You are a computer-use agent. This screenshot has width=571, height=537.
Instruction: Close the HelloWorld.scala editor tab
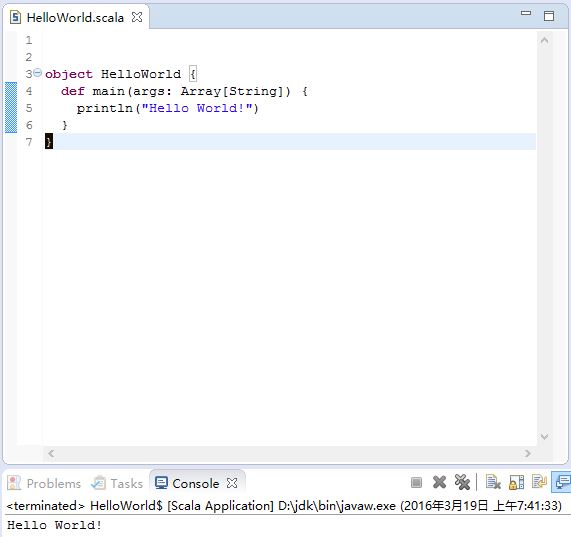(137, 17)
